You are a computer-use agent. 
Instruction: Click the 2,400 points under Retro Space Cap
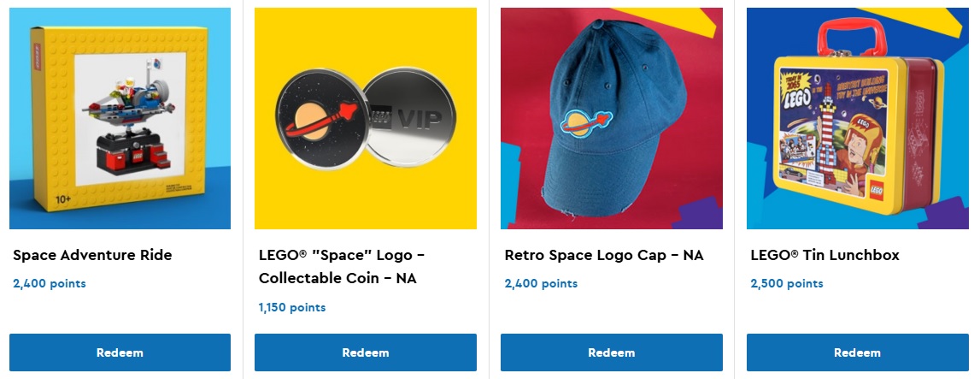pos(541,283)
